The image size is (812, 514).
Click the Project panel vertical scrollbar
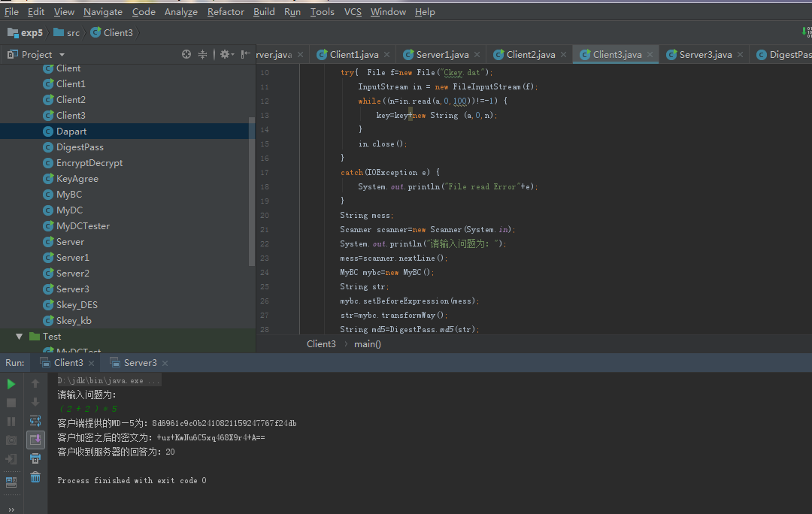click(x=252, y=192)
